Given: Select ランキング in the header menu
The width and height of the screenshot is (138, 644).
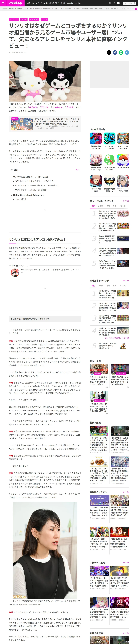Looking at the screenshot, I should click(35, 3).
